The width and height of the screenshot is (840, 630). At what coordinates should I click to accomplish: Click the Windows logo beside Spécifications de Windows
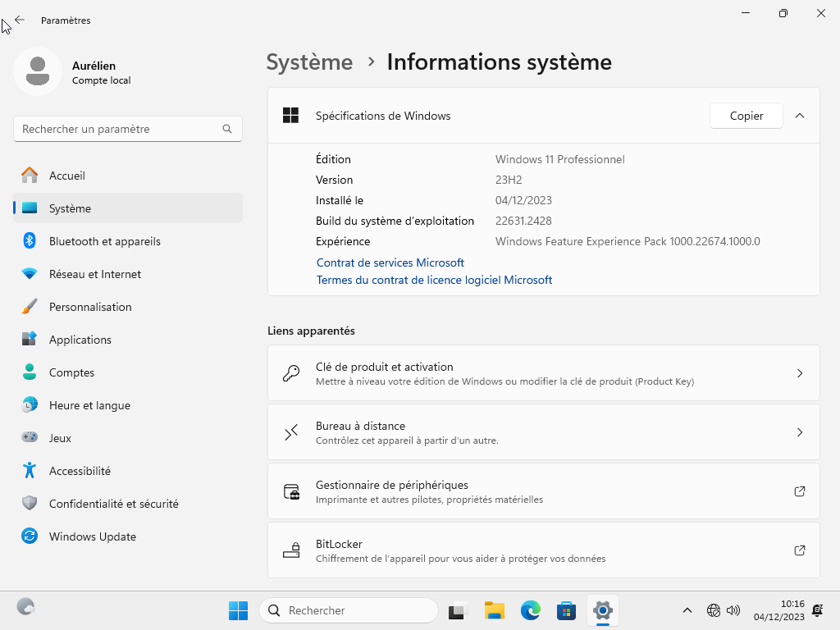[291, 115]
